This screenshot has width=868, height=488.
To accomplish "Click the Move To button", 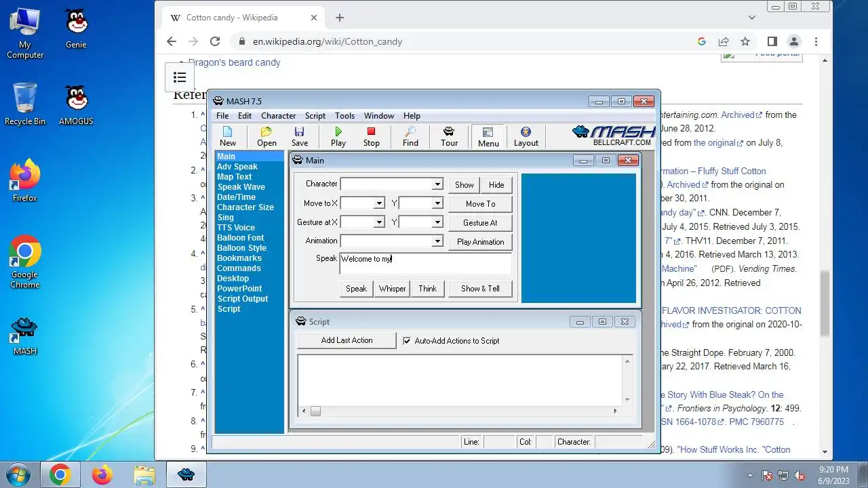I will 480,204.
